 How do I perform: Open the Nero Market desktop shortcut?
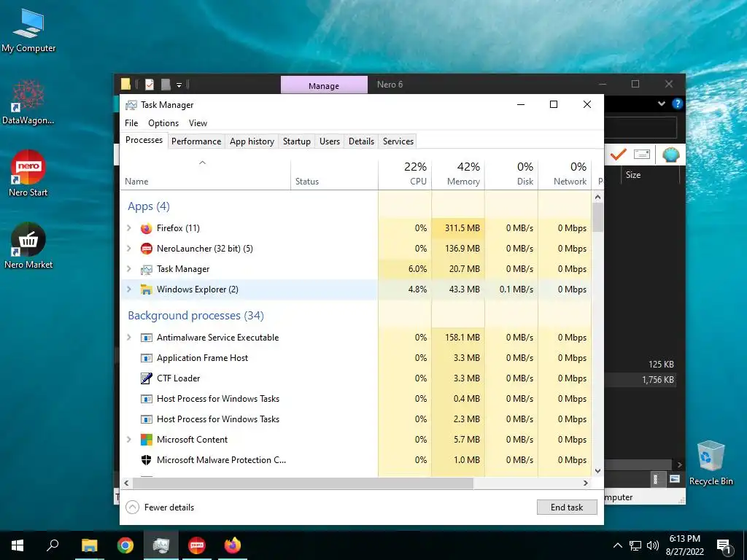[x=28, y=246]
